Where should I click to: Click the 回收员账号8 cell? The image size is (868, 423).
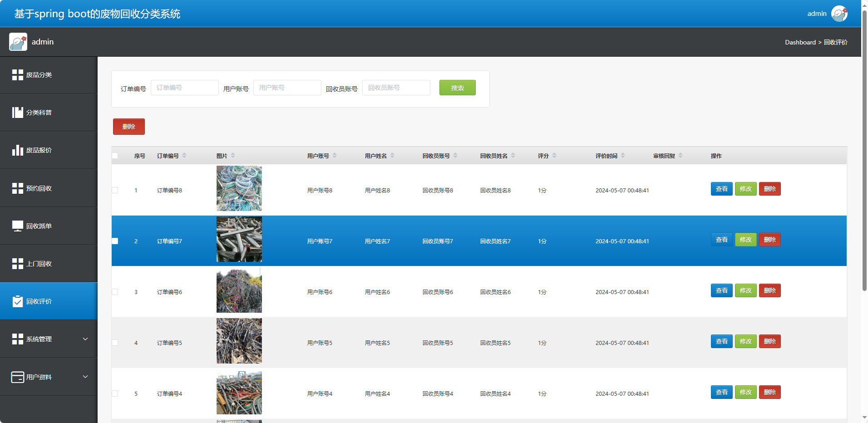click(438, 190)
